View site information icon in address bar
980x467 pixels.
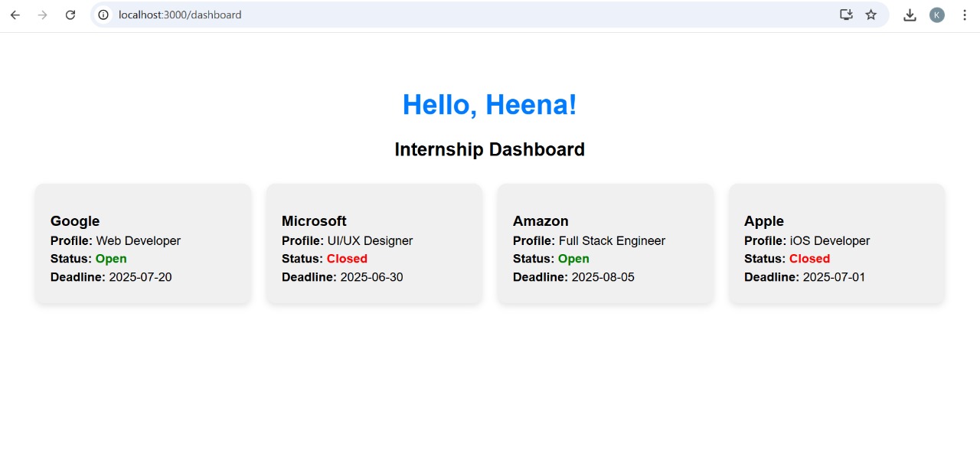coord(103,15)
